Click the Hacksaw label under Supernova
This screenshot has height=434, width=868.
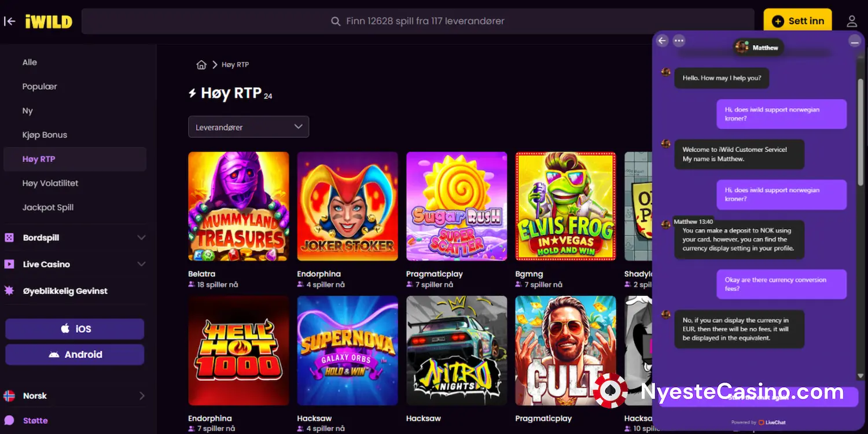pyautogui.click(x=315, y=418)
